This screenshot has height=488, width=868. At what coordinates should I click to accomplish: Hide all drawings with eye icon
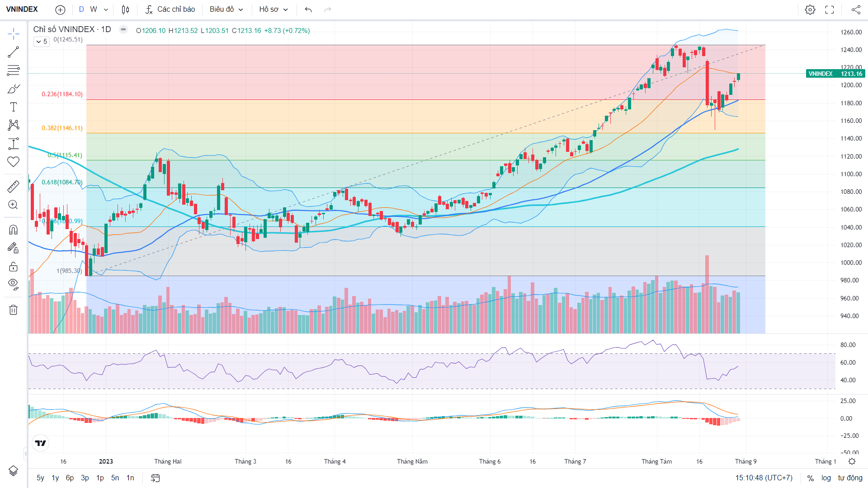[x=13, y=284]
